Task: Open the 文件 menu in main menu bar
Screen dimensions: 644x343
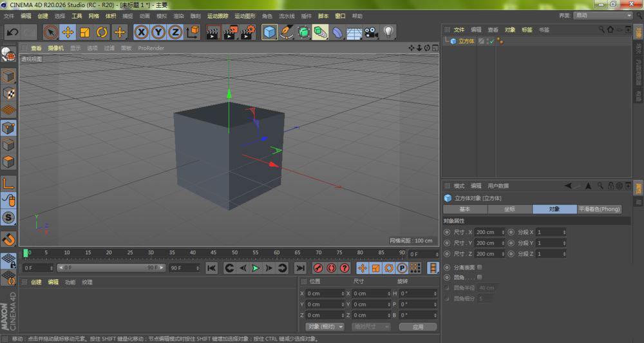Action: point(8,16)
